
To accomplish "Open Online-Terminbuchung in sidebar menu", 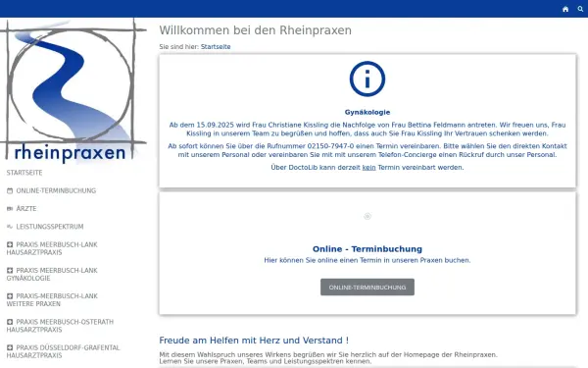I will click(56, 190).
